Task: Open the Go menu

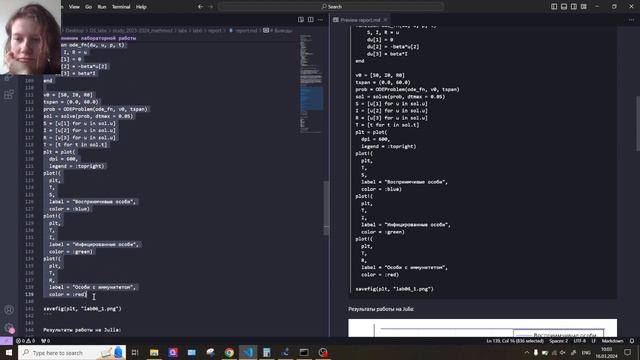Action: pyautogui.click(x=89, y=7)
